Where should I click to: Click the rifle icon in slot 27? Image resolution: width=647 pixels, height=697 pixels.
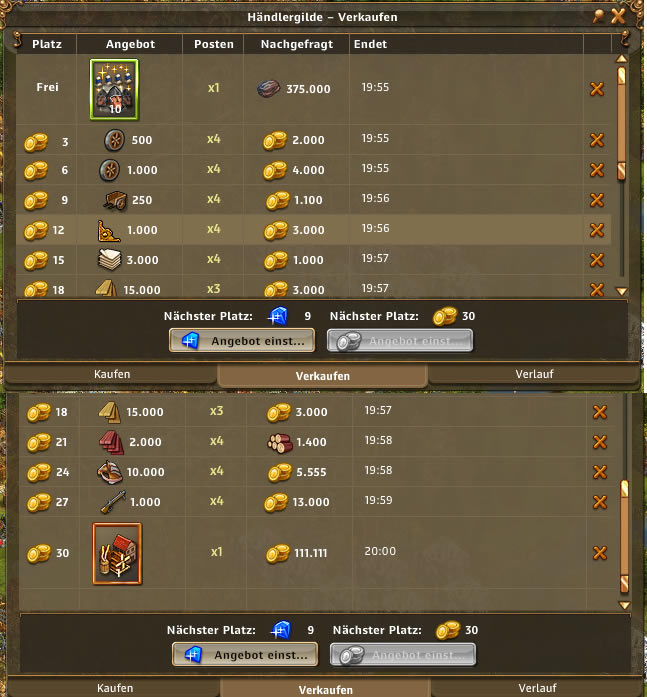pos(113,502)
